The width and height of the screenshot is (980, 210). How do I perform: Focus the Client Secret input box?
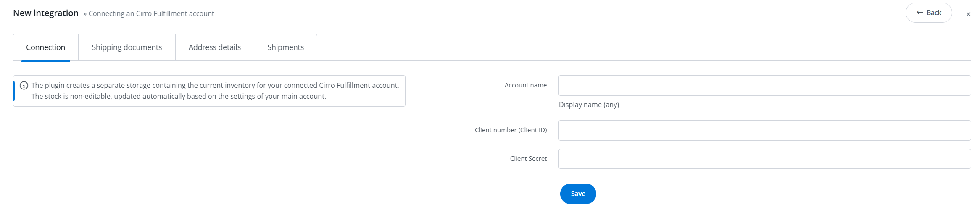pyautogui.click(x=764, y=159)
